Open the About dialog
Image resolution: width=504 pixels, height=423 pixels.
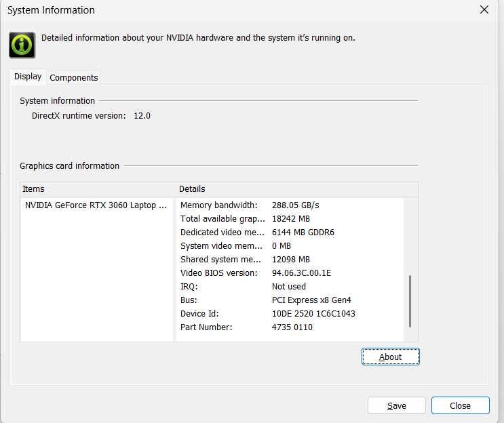click(390, 357)
